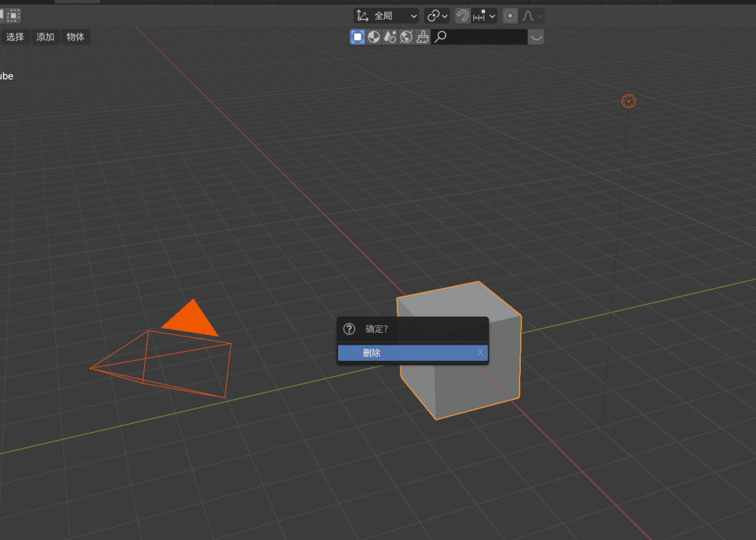This screenshot has width=756, height=540.
Task: Click the paintbrush icon
Action: [423, 37]
